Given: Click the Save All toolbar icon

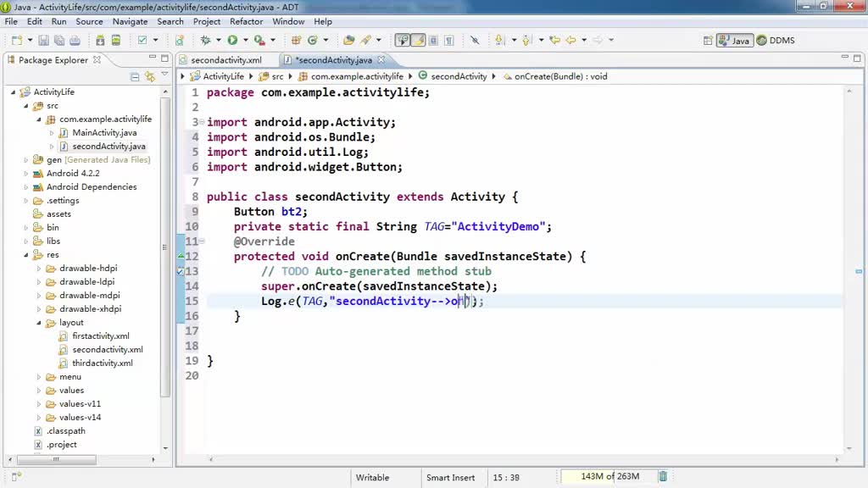Looking at the screenshot, I should pyautogui.click(x=59, y=41).
